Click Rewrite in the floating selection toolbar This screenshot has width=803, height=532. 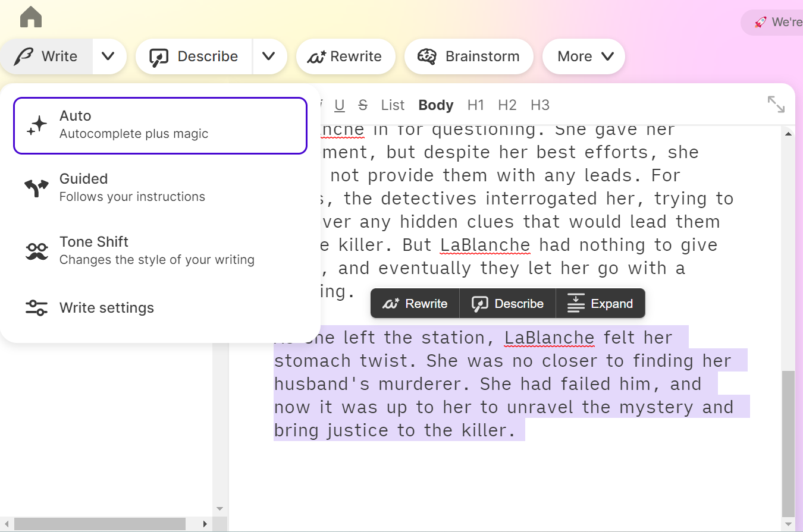tap(415, 304)
